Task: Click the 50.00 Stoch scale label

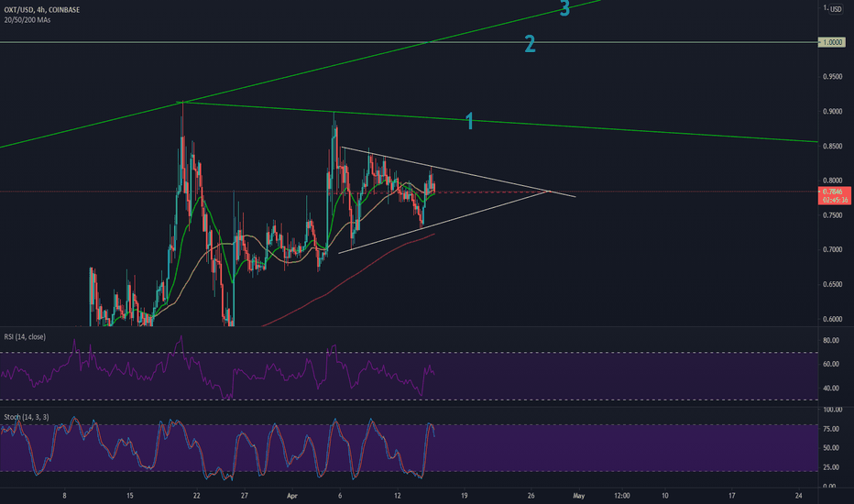Action: [830, 448]
